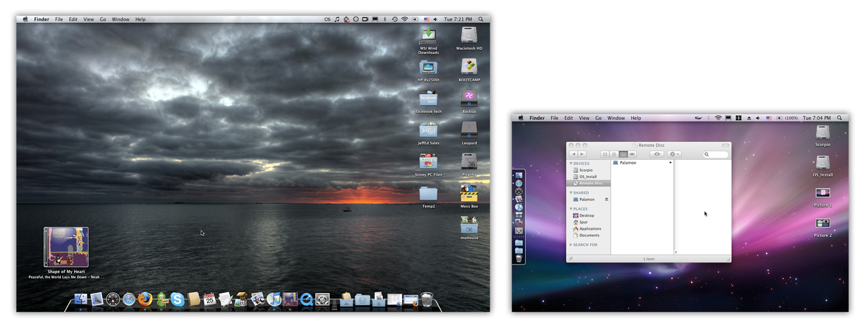Click the Quick Look eye button
Viewport: 868px width, 329px height.
tap(657, 155)
